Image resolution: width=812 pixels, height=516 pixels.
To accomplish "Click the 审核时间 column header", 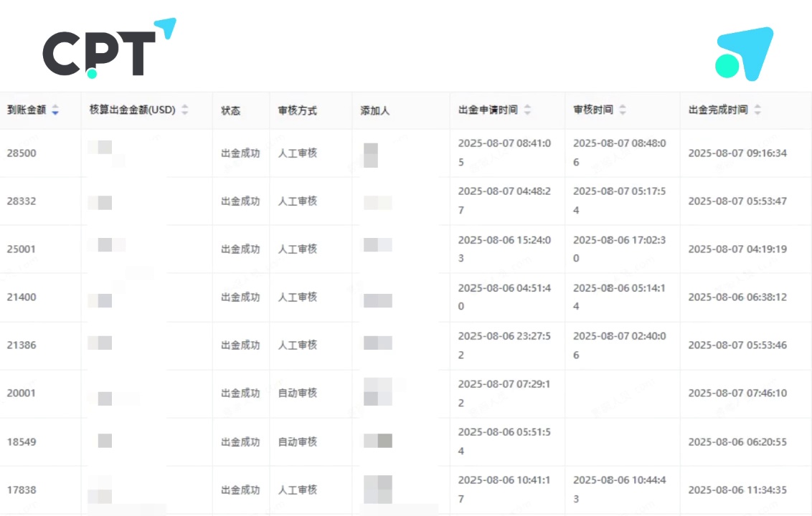I will coord(593,110).
